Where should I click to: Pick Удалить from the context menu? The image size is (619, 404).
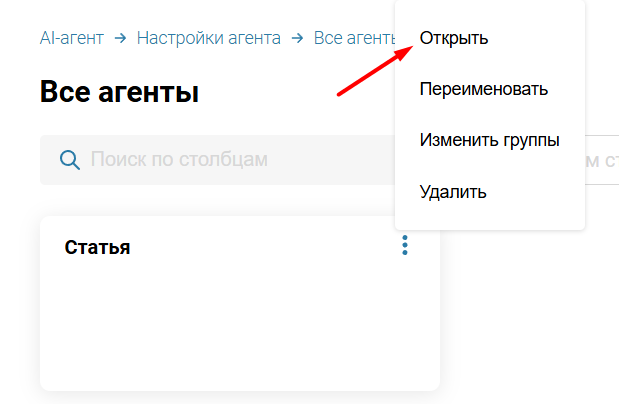coord(453,192)
